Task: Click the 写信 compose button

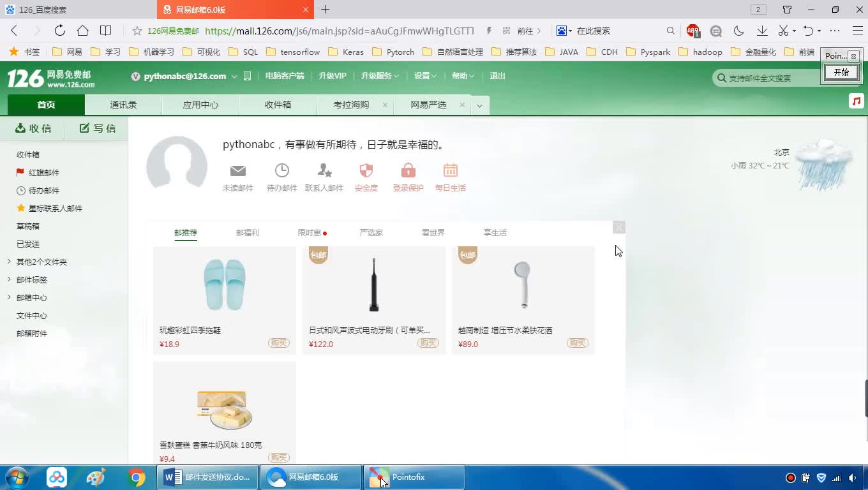Action: click(98, 128)
